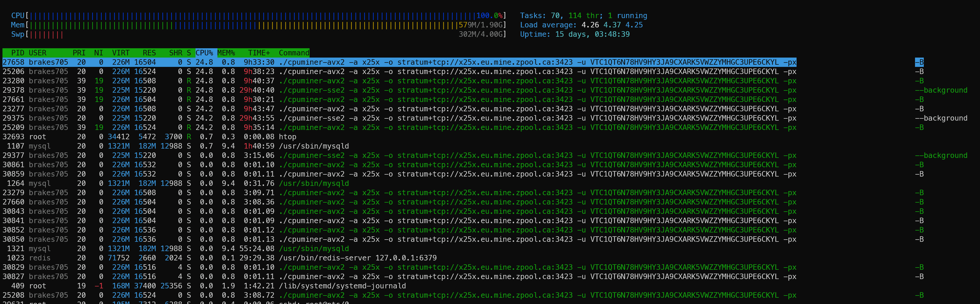Image resolution: width=980 pixels, height=304 pixels.
Task: Click --background flag on PID 29378 row
Action: coord(941,90)
